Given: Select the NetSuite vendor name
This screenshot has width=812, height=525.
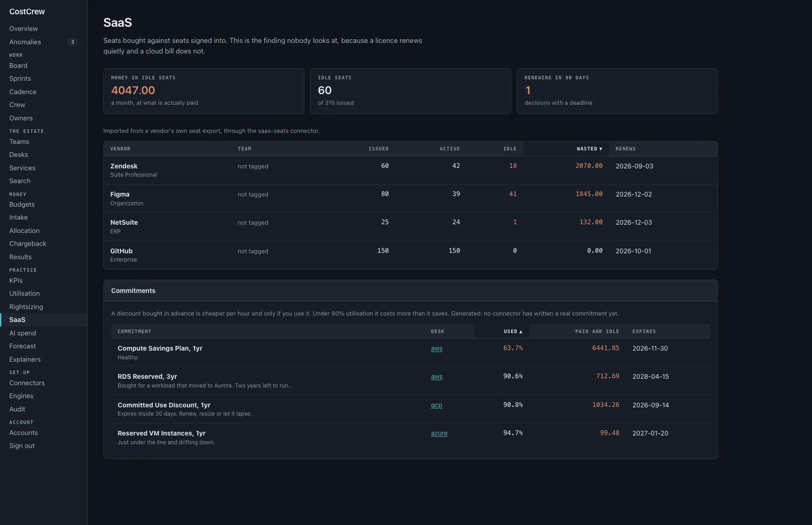Looking at the screenshot, I should [124, 222].
